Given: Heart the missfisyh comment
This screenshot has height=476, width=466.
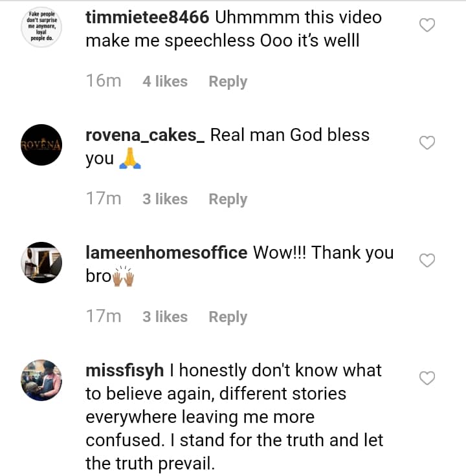Looking at the screenshot, I should (x=427, y=378).
